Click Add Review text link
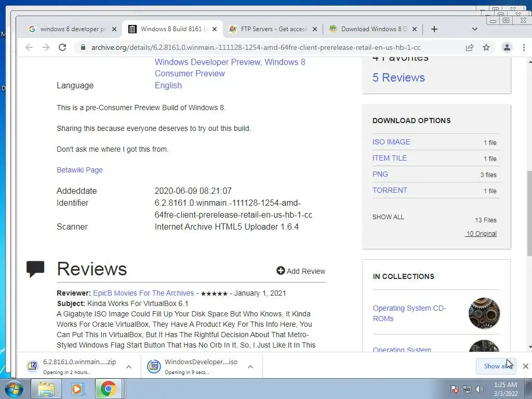The height and width of the screenshot is (399, 532). [305, 271]
